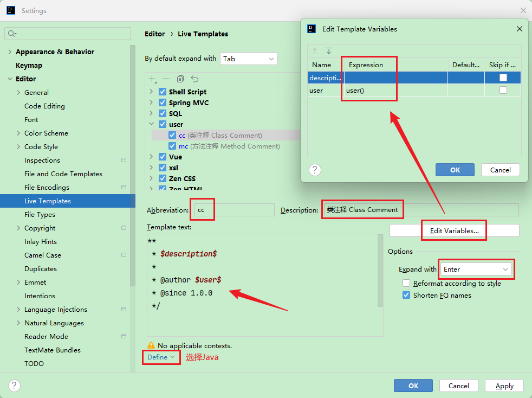Select Inspections in the settings tree
The width and height of the screenshot is (532, 398).
click(x=42, y=161)
